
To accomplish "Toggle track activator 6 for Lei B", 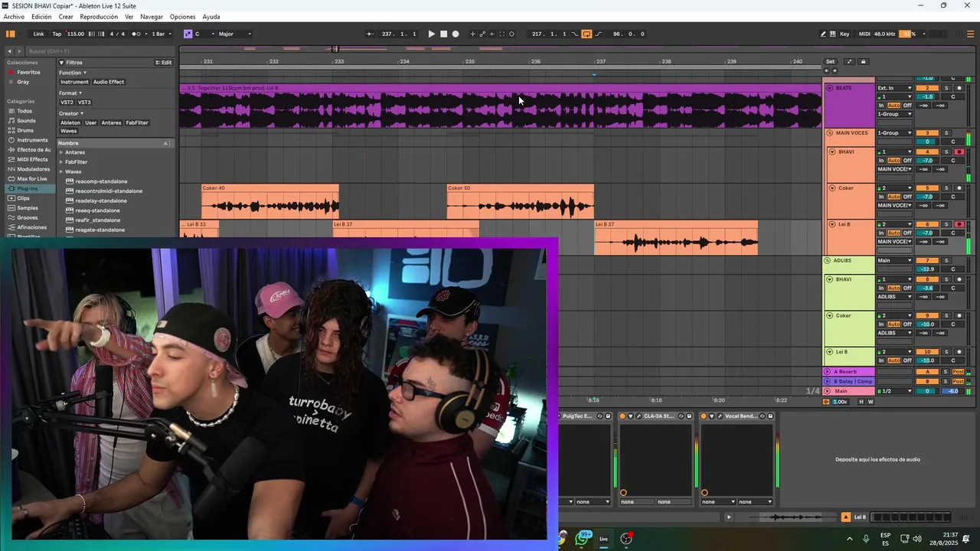I will click(x=927, y=224).
